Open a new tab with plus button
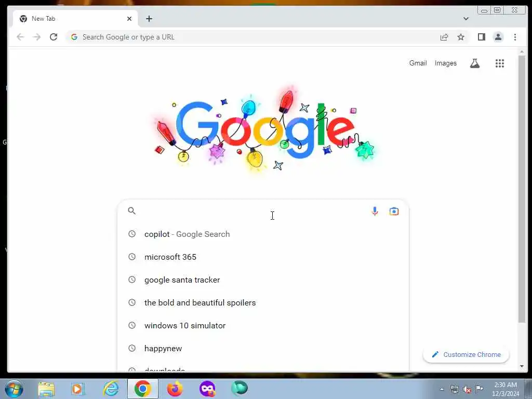The width and height of the screenshot is (532, 399). pos(149,19)
